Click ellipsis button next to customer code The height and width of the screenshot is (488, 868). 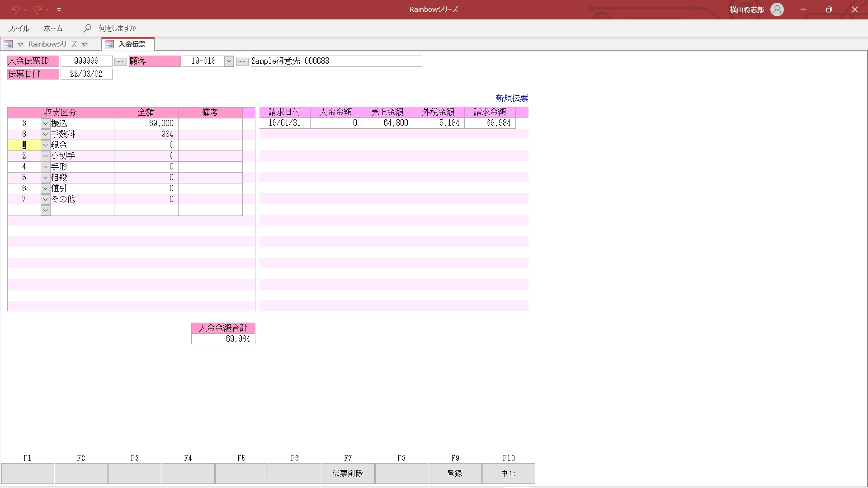click(x=242, y=61)
